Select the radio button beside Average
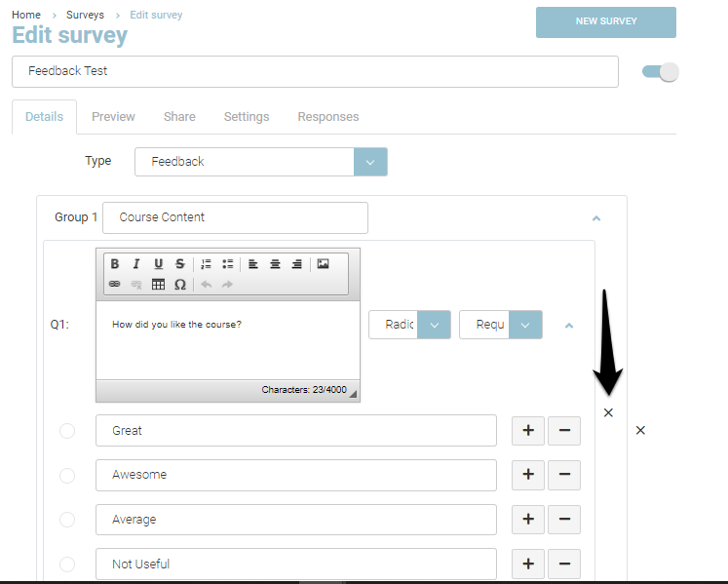Image resolution: width=728 pixels, height=584 pixels. (x=67, y=520)
